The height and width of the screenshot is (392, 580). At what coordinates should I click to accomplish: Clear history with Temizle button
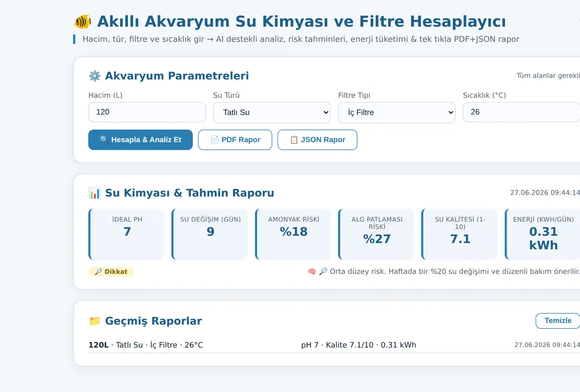pyautogui.click(x=558, y=320)
